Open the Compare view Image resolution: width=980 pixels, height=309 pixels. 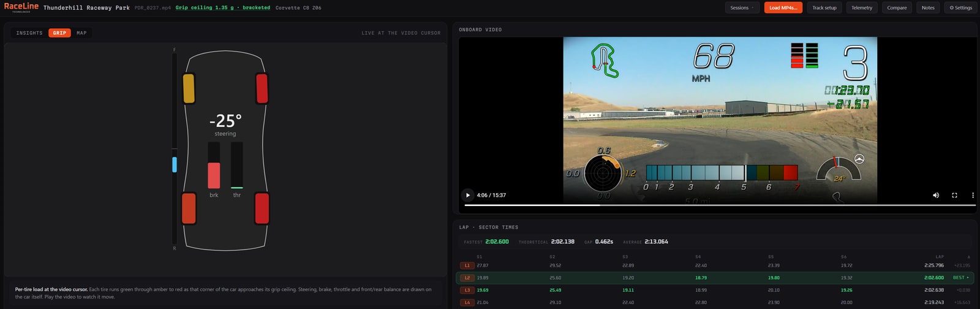897,8
